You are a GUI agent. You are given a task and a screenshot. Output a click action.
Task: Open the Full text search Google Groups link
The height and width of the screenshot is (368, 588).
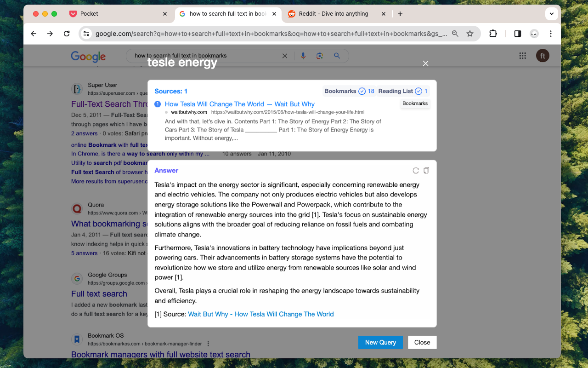click(99, 294)
